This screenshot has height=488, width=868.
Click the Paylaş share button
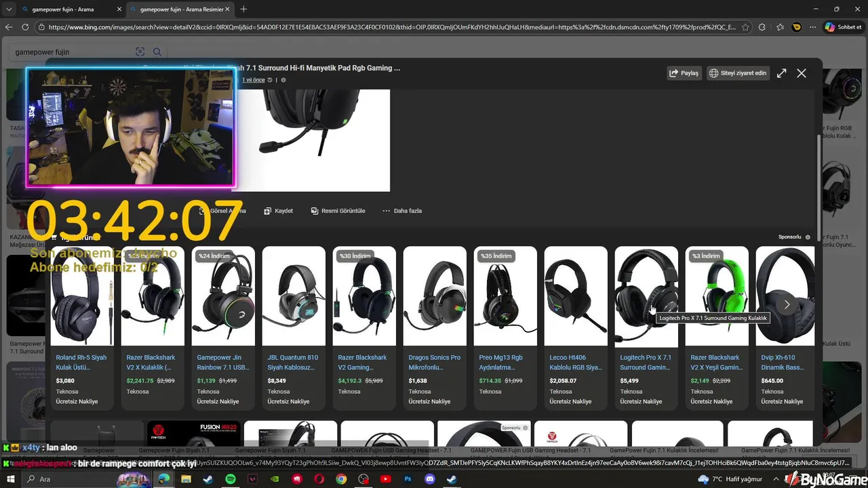pos(684,73)
